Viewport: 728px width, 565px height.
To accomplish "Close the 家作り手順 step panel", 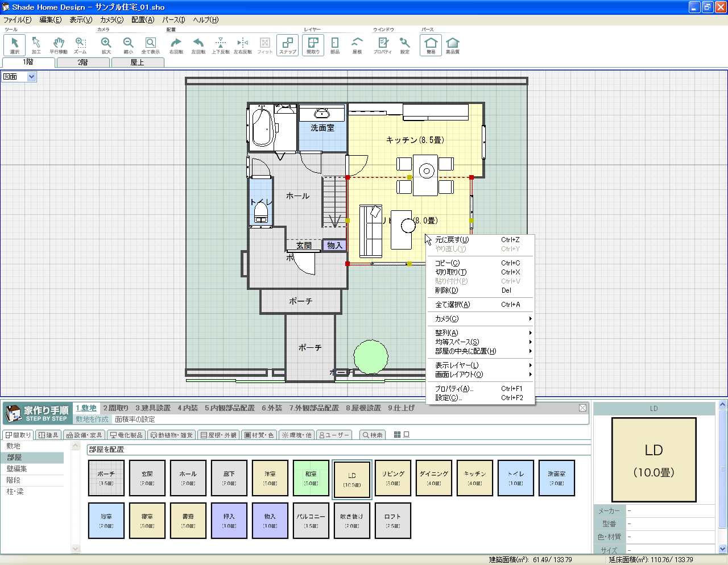I will (583, 408).
